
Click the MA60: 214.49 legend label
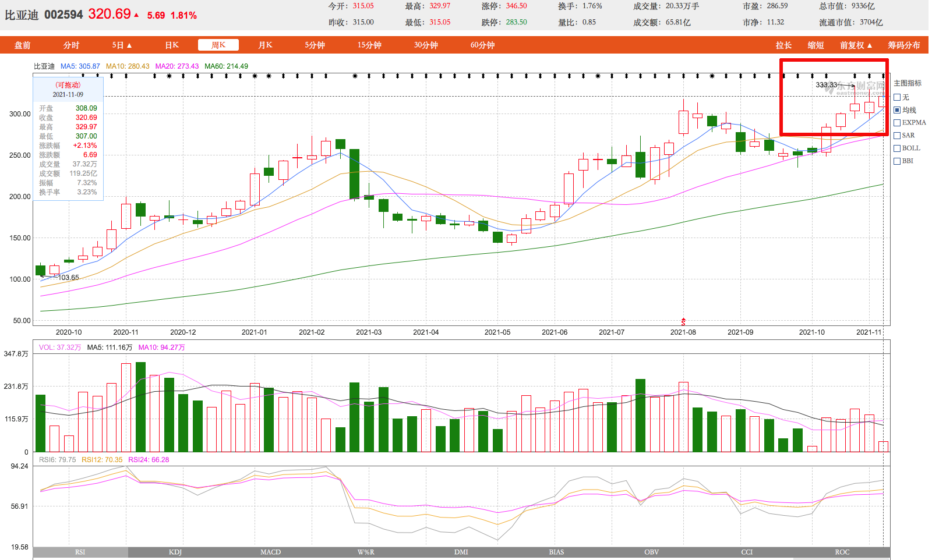pyautogui.click(x=227, y=66)
